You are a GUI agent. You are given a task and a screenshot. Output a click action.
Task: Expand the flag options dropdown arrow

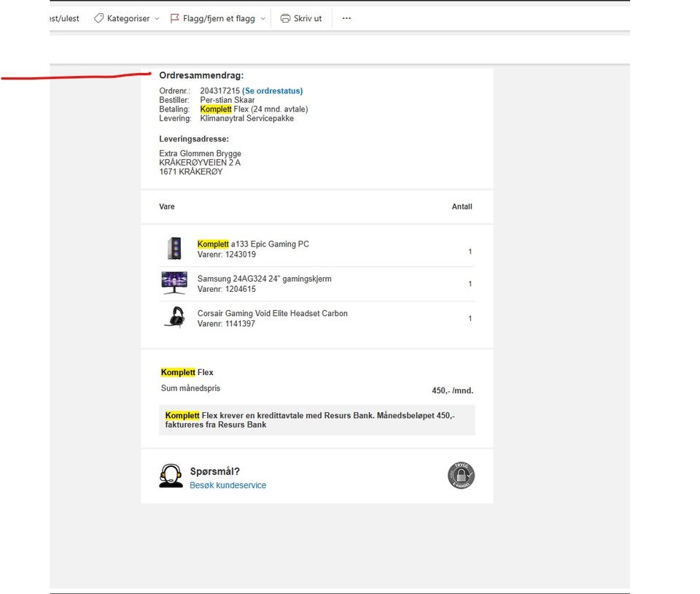point(263,19)
